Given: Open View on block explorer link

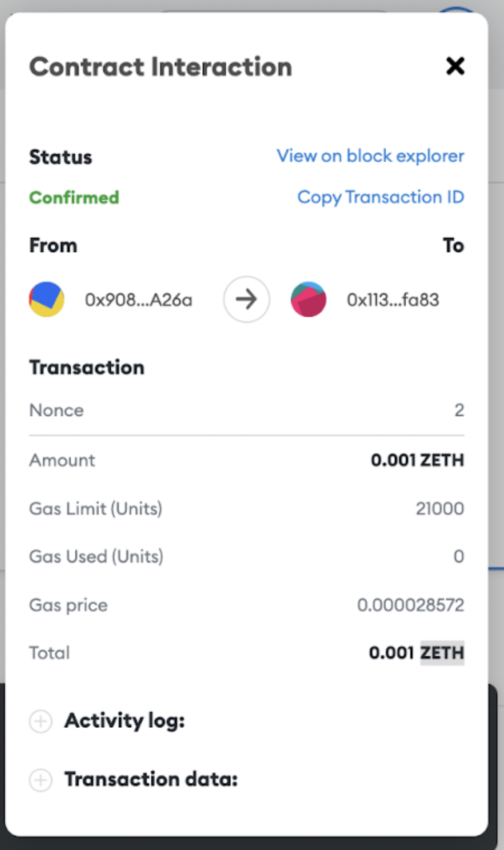Looking at the screenshot, I should pyautogui.click(x=370, y=156).
